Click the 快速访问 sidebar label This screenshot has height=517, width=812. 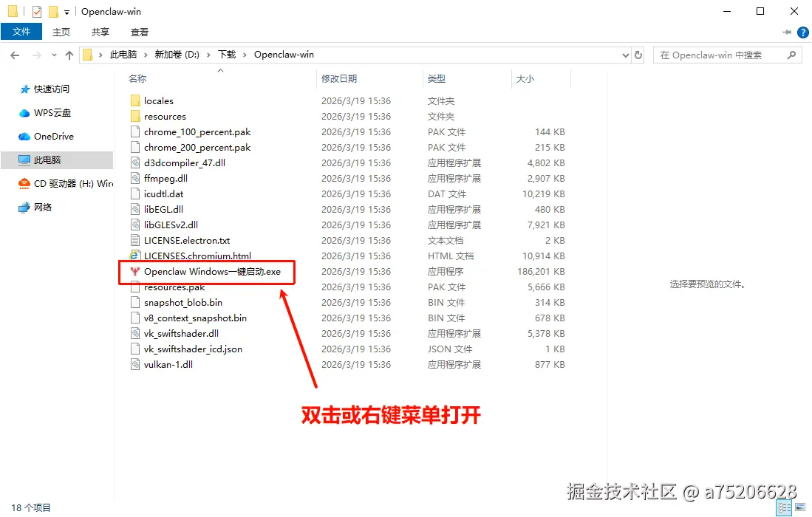(x=52, y=89)
